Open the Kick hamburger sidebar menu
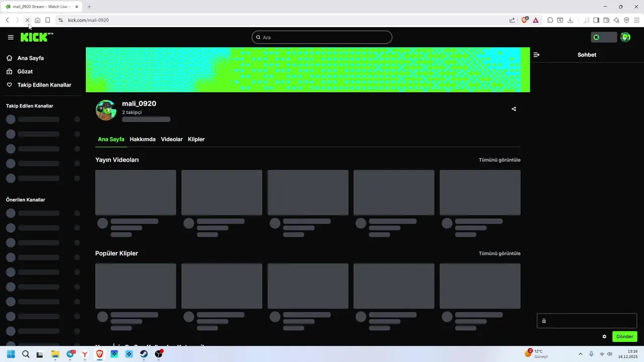Viewport: 644px width, 362px height. coord(11,37)
